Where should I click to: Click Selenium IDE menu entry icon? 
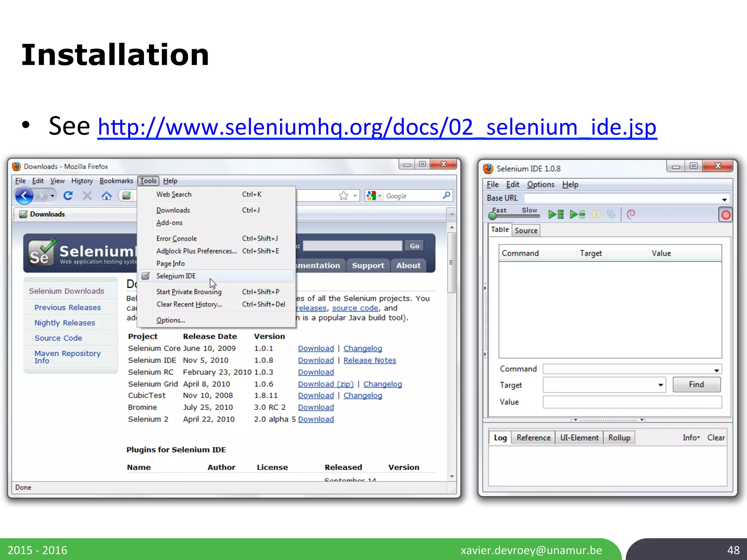point(145,276)
